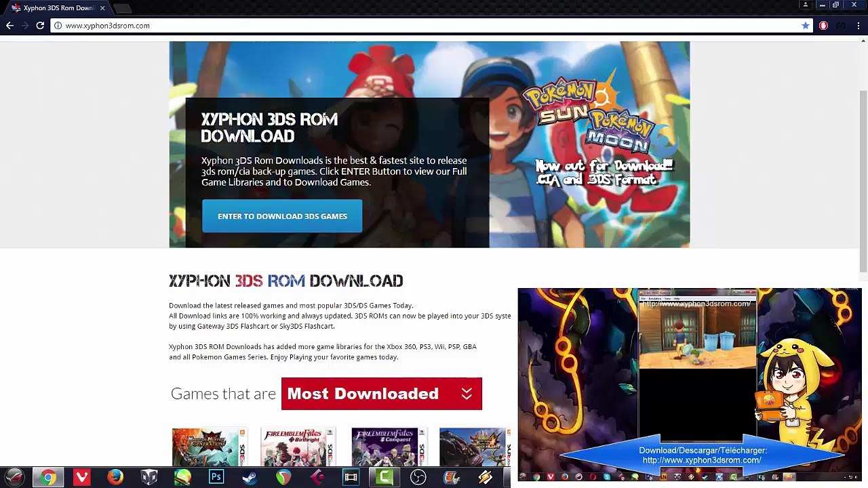
Task: Go forward using the browser forward arrow
Action: pos(25,26)
